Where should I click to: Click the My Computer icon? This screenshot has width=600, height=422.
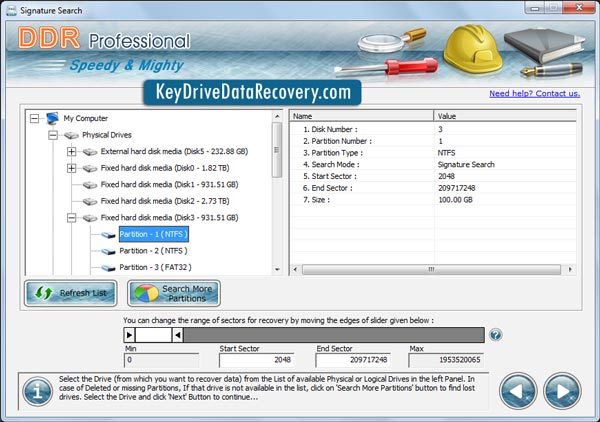(x=52, y=118)
